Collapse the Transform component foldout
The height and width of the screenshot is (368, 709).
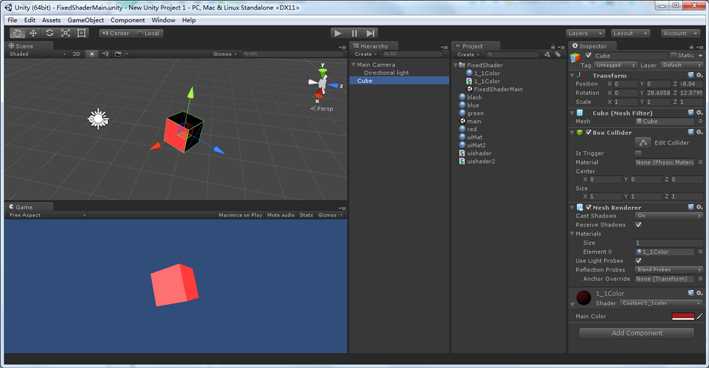572,75
